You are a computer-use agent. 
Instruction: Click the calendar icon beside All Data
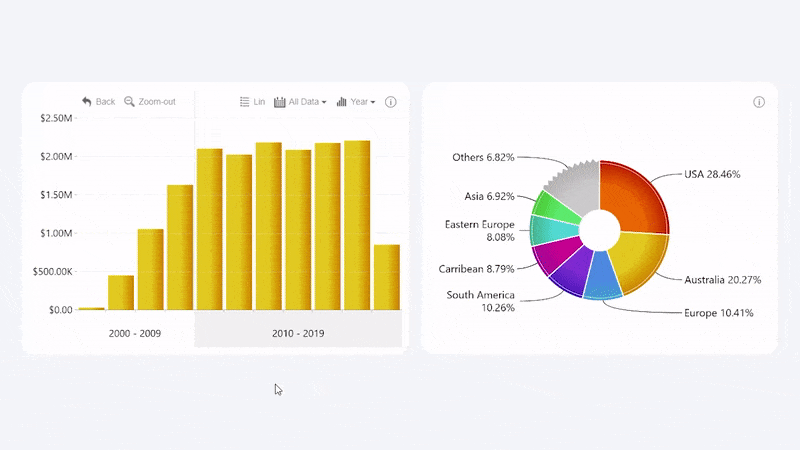click(280, 102)
